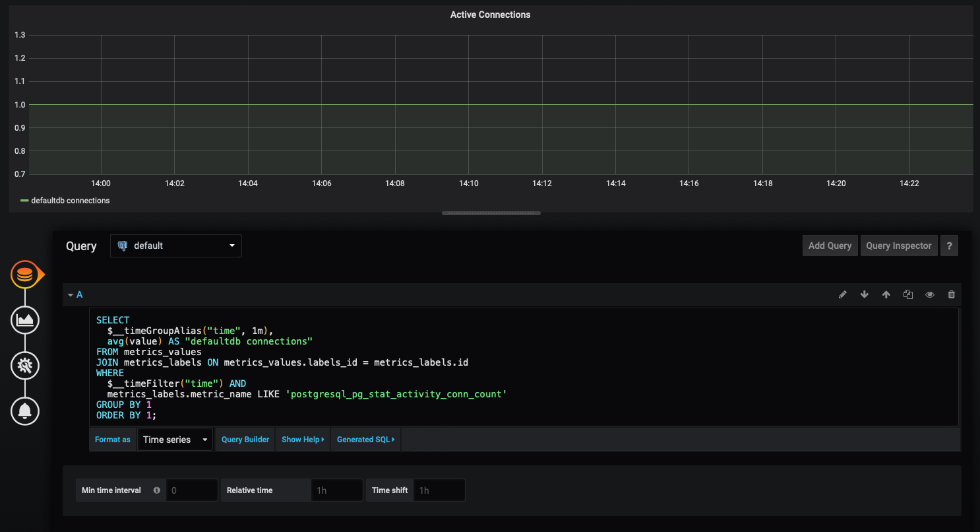Open the Format as Time series dropdown
The width and height of the screenshot is (980, 532).
(x=175, y=439)
